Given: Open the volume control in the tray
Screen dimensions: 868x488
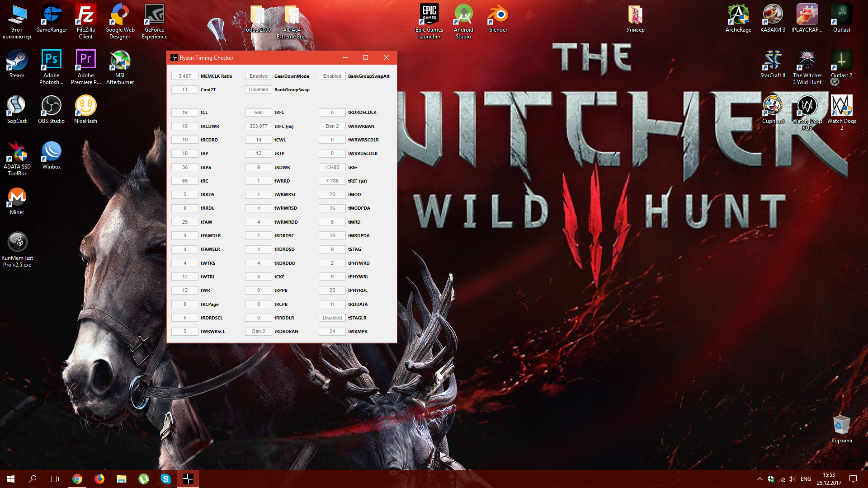Looking at the screenshot, I should 792,479.
